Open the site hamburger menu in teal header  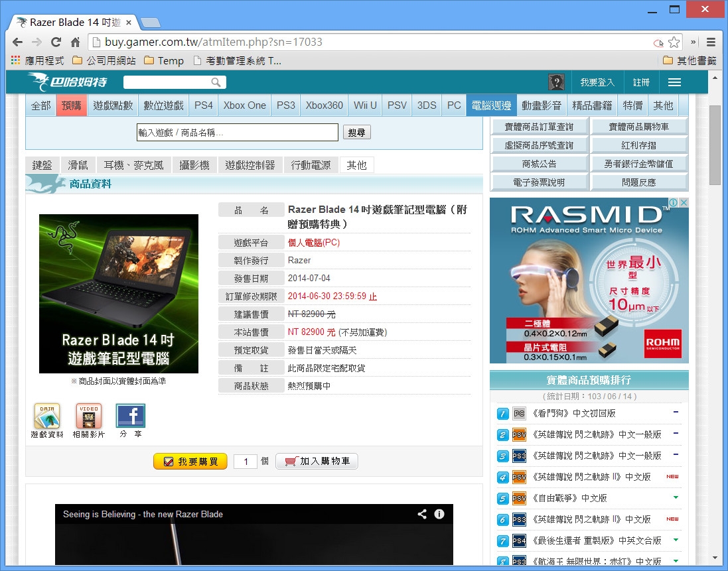675,82
